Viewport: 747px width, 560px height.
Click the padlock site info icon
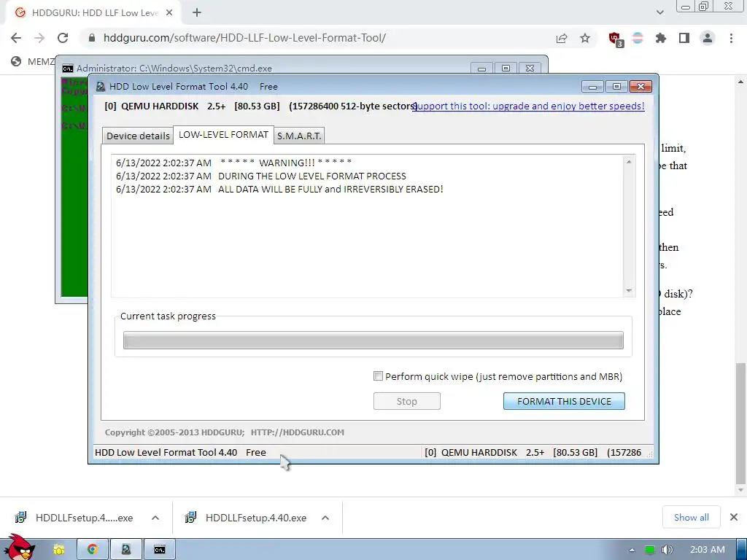92,38
